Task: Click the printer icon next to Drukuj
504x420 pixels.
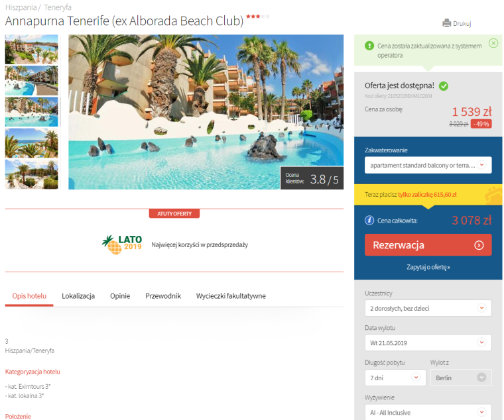Action: 446,23
